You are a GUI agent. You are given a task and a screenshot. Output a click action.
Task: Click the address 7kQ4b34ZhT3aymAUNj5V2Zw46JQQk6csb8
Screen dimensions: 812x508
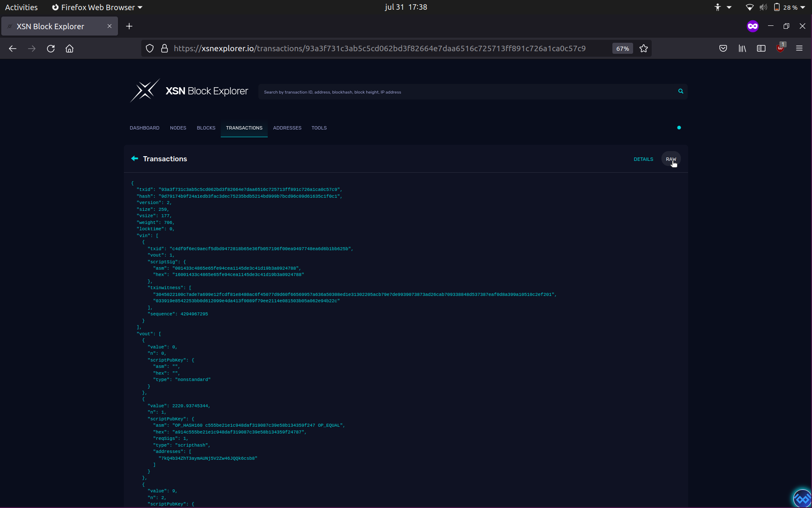(208, 458)
